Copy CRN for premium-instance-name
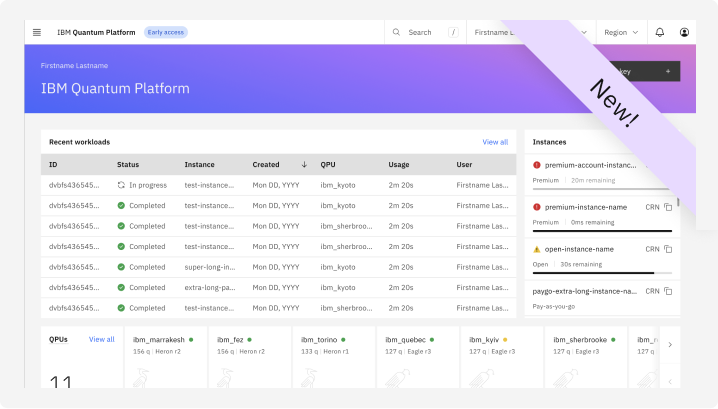This screenshot has height=409, width=718. point(668,207)
